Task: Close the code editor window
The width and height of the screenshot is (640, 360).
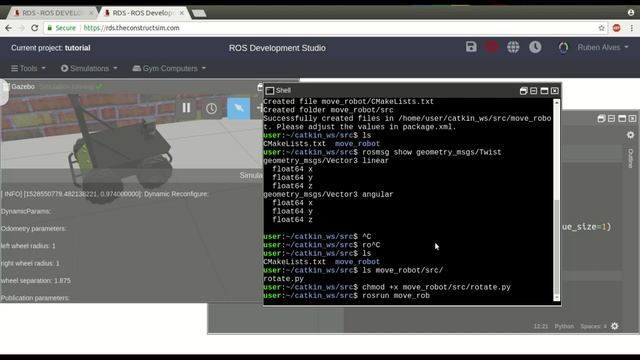Action: (632, 118)
